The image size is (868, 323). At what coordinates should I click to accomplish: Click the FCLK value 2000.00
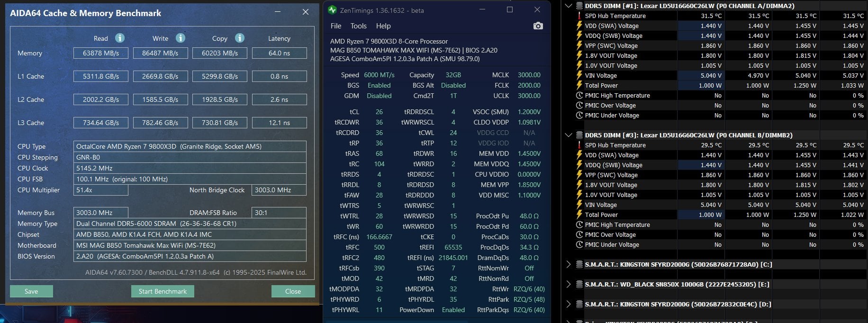click(529, 85)
